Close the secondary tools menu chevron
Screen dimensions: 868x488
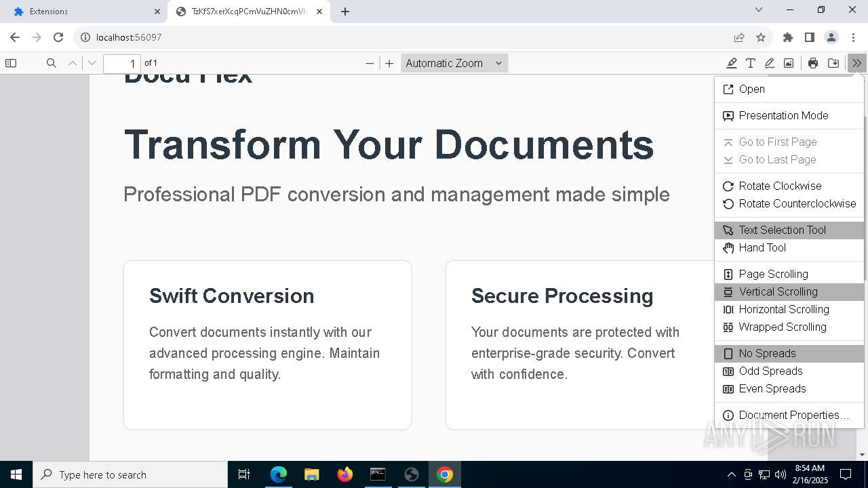click(x=857, y=63)
